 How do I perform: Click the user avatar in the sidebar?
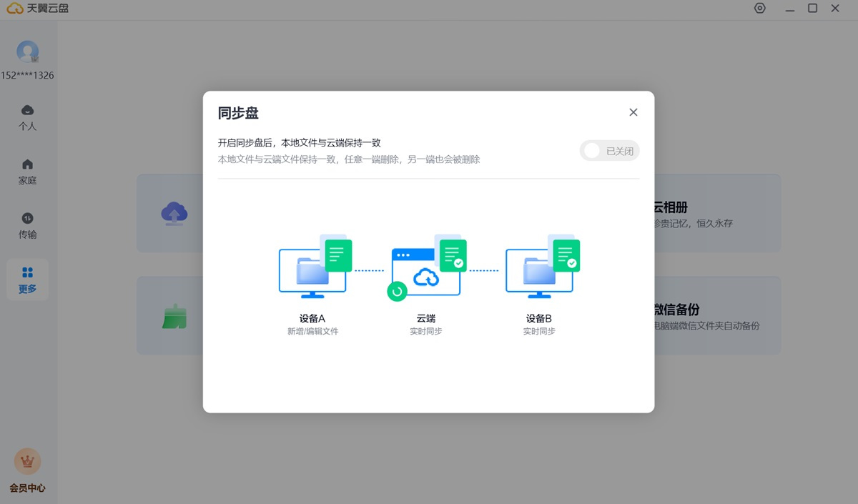coord(27,51)
